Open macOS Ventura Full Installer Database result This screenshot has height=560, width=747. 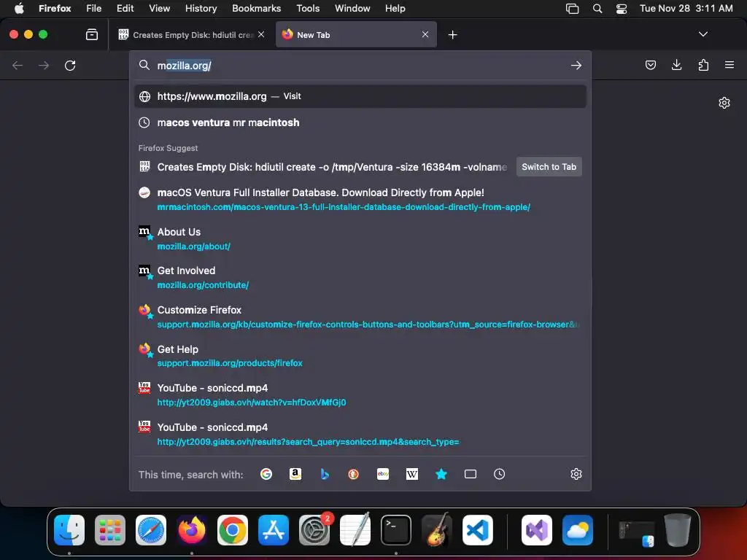pos(360,200)
